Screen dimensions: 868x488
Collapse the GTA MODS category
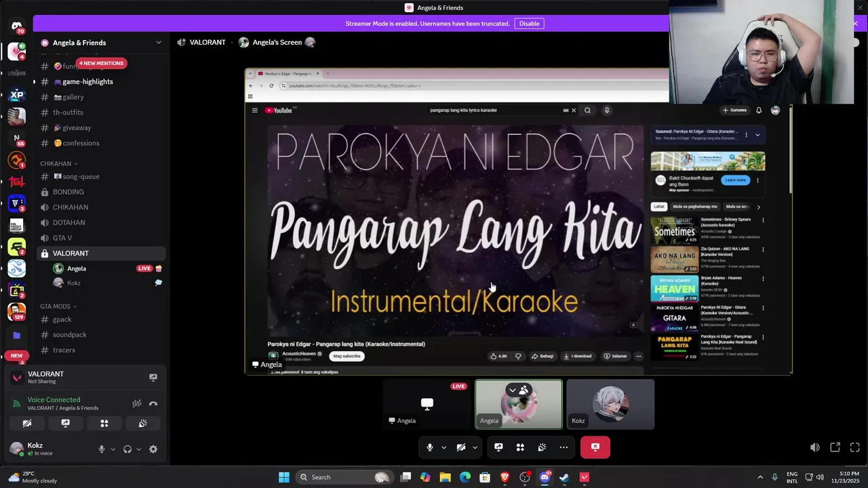[x=58, y=306]
